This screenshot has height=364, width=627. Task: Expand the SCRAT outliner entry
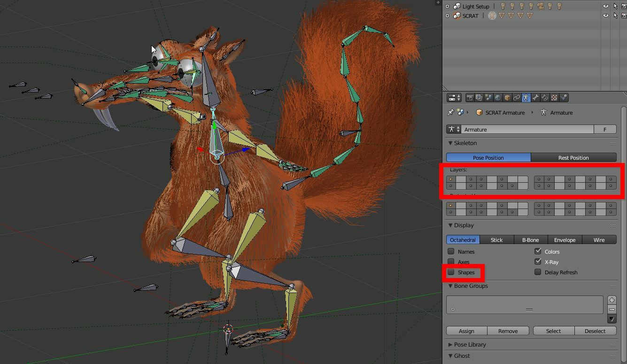pos(447,15)
